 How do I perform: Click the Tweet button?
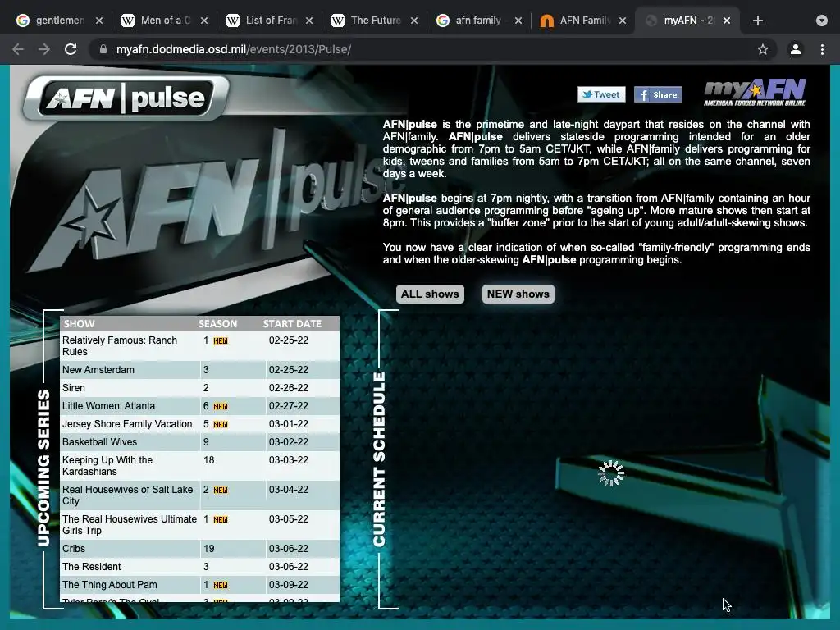pyautogui.click(x=601, y=94)
